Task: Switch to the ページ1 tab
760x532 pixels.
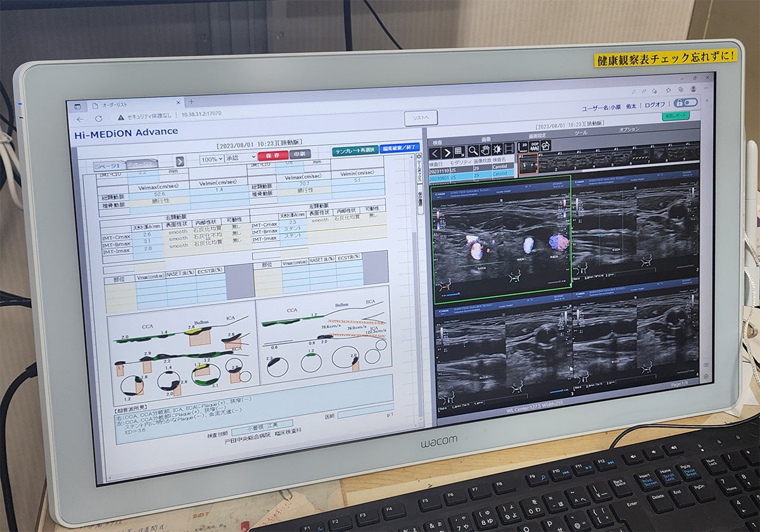Action: click(x=109, y=166)
